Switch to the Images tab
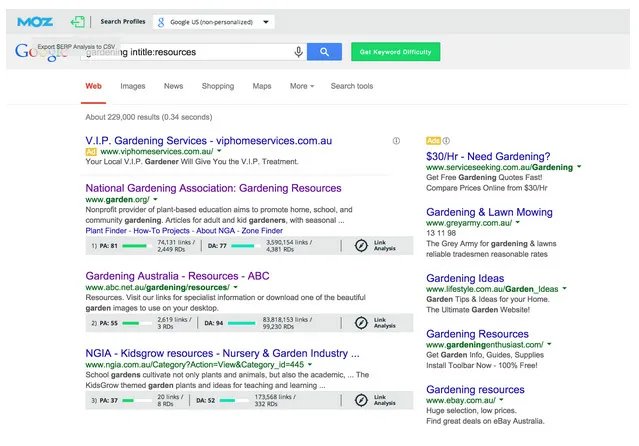 pyautogui.click(x=132, y=87)
